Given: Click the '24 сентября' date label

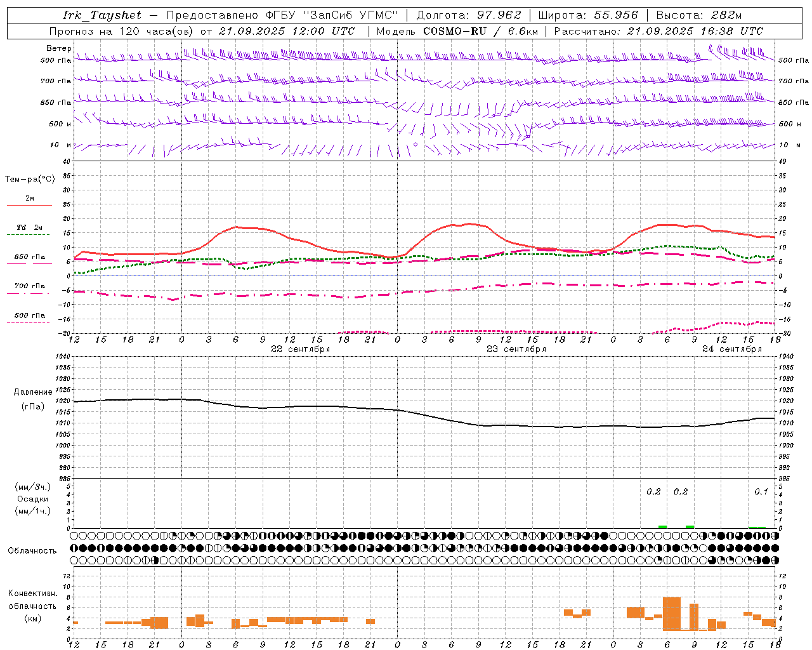Looking at the screenshot, I should click(732, 349).
